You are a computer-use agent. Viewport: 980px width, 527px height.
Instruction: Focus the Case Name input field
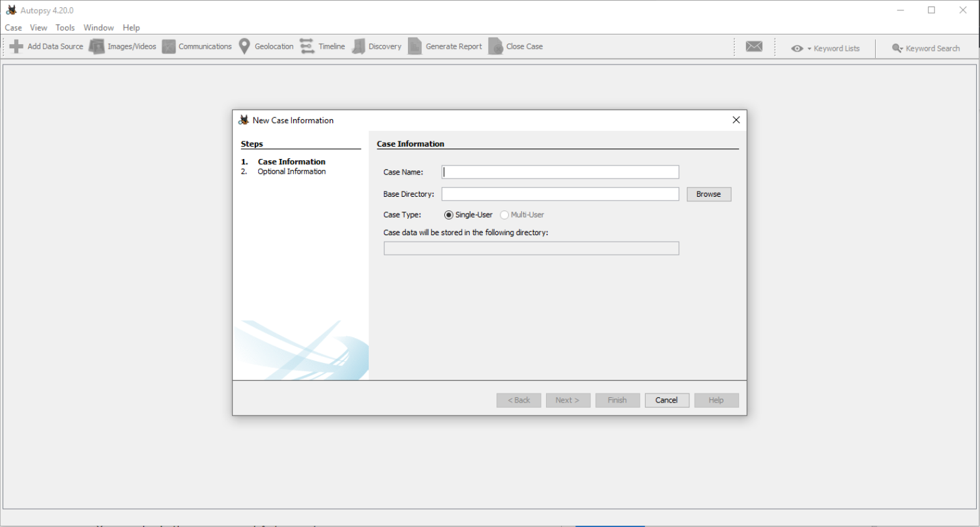point(560,172)
